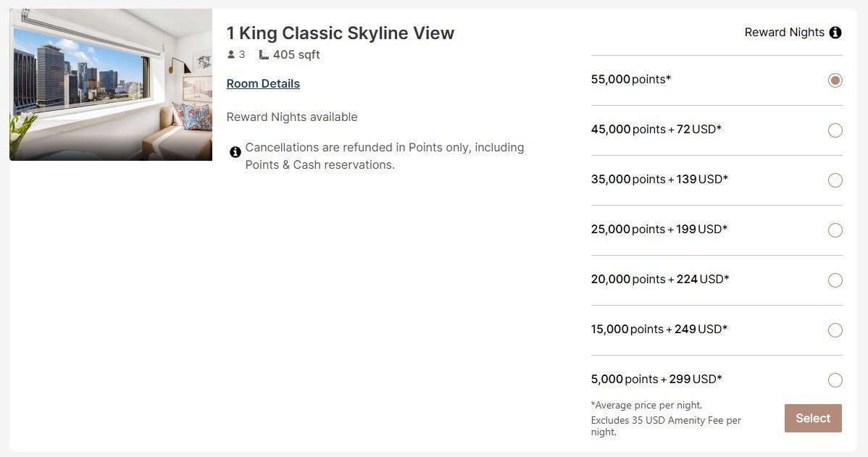Click the skyline view room photo
The width and height of the screenshot is (868, 457).
[x=110, y=84]
